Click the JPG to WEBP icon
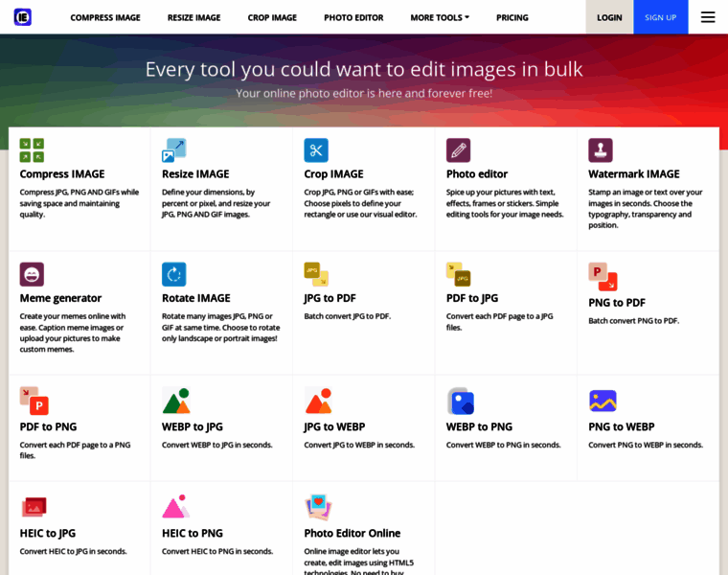The width and height of the screenshot is (728, 575). tap(318, 401)
